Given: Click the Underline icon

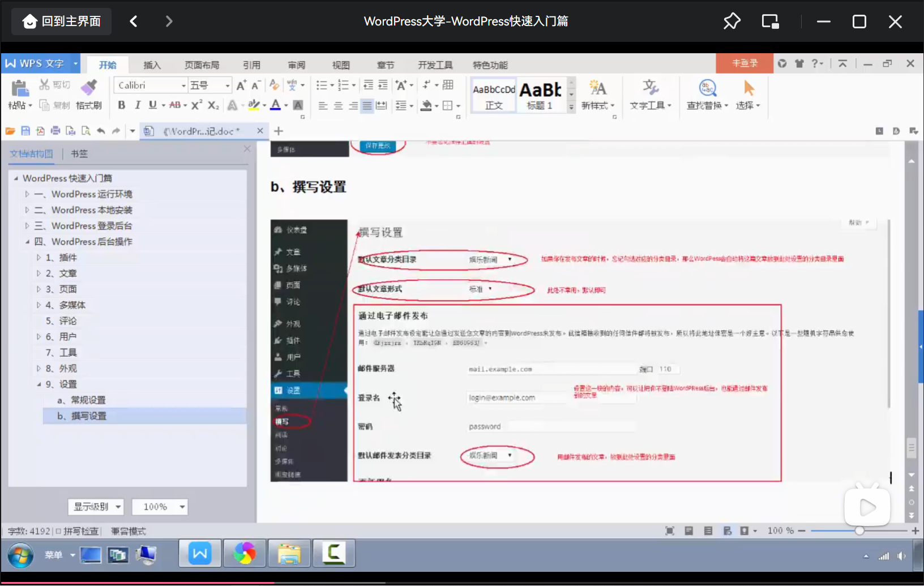Looking at the screenshot, I should click(x=153, y=105).
